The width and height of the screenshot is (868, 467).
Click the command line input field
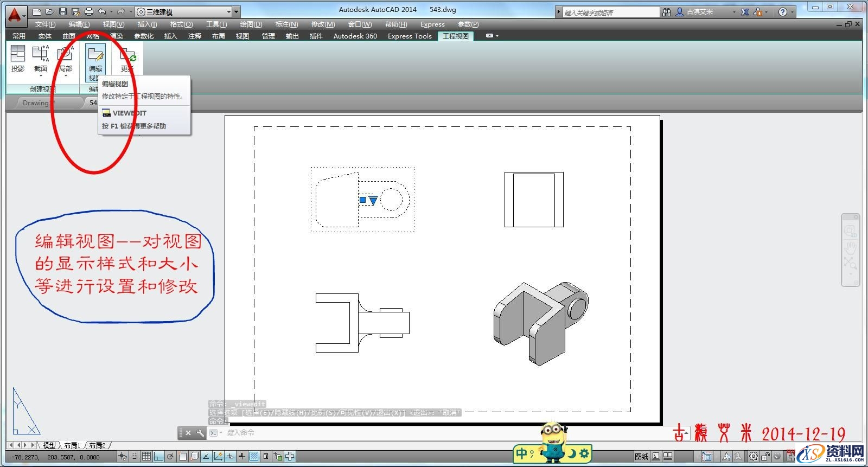[x=380, y=433]
